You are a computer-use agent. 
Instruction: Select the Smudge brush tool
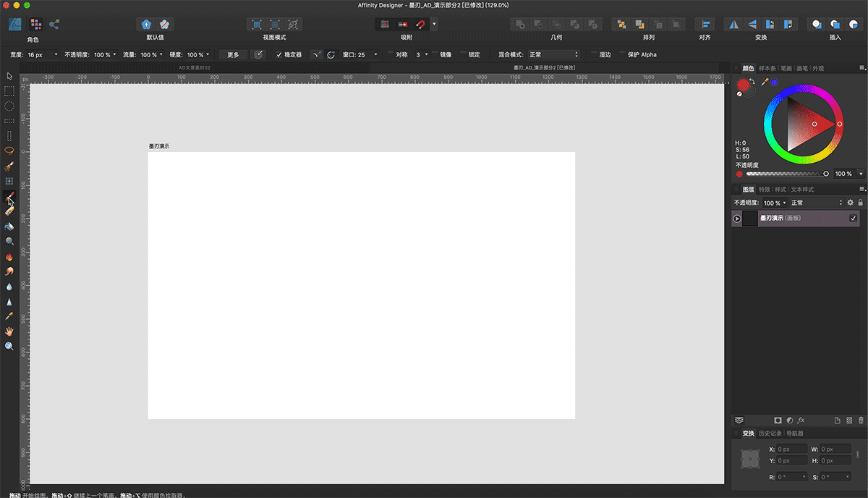pyautogui.click(x=9, y=271)
